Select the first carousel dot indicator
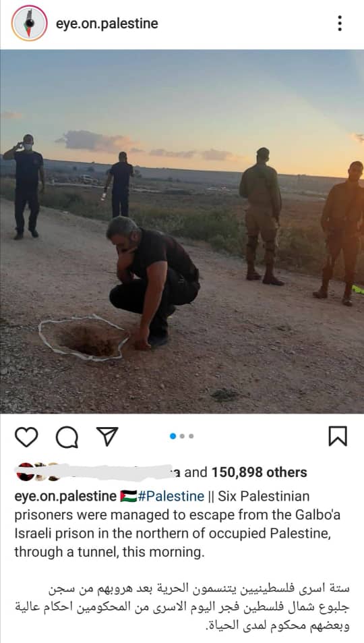Image resolution: width=364 pixels, height=643 pixels. 173,437
